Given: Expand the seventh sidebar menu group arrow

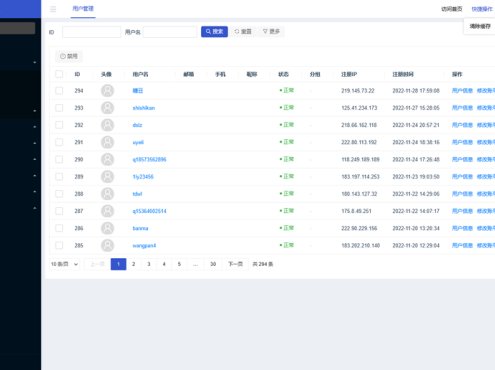Looking at the screenshot, I should pos(35,192).
